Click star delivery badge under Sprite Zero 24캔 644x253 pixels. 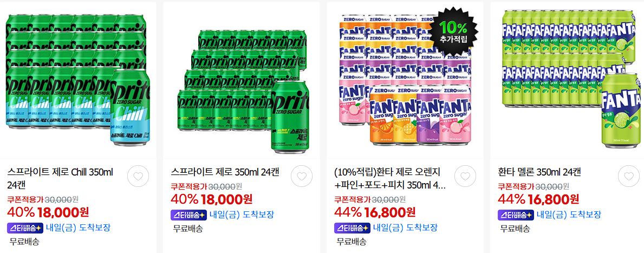188,215
